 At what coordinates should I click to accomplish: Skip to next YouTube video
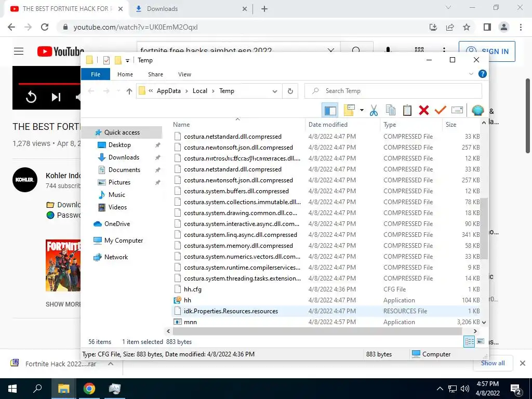(x=56, y=97)
